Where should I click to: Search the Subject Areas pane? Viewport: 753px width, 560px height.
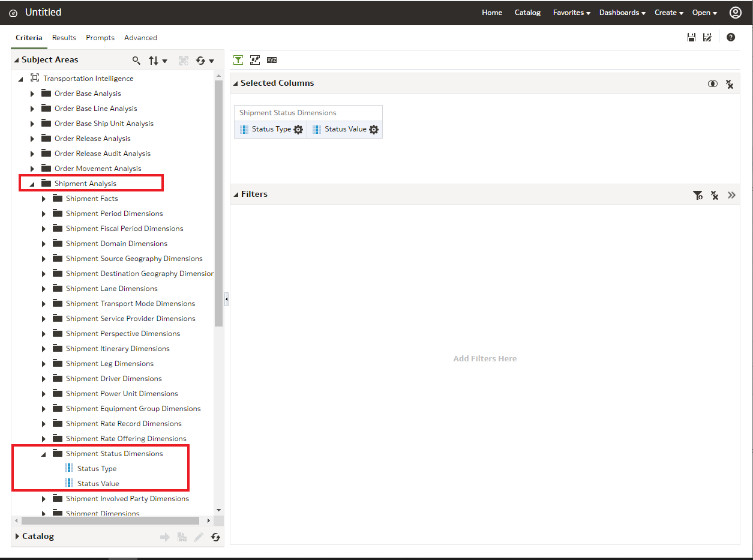pos(136,61)
